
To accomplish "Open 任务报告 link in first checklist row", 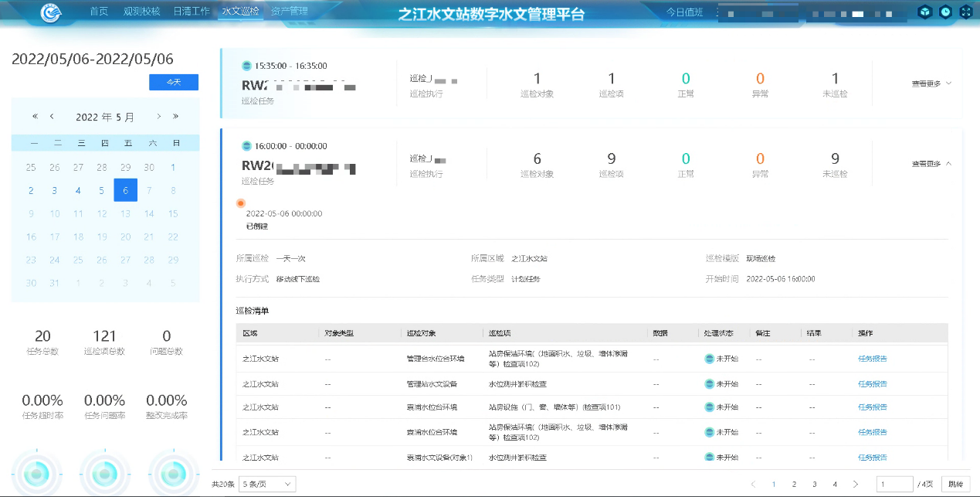I will pyautogui.click(x=872, y=359).
